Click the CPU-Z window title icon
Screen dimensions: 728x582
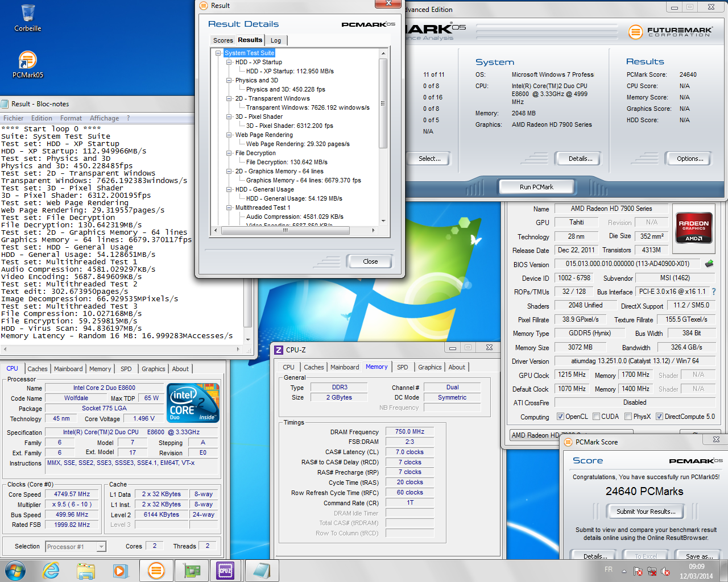(x=279, y=350)
